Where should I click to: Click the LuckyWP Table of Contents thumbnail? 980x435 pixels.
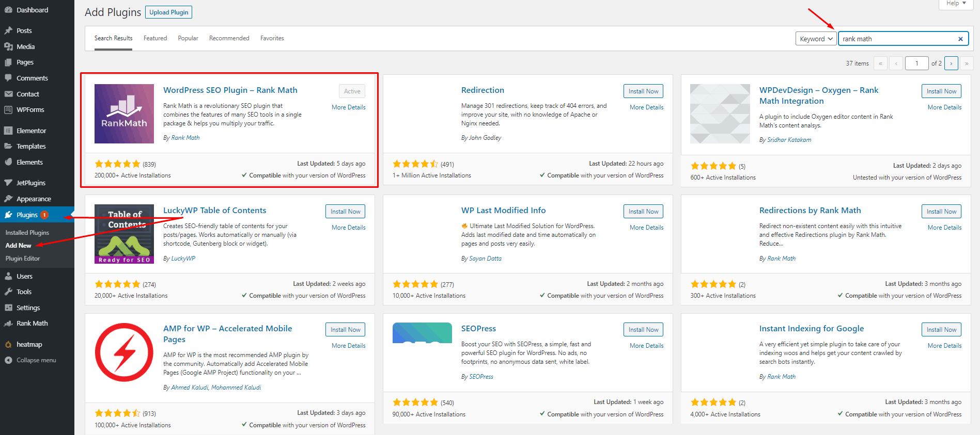pyautogui.click(x=124, y=234)
